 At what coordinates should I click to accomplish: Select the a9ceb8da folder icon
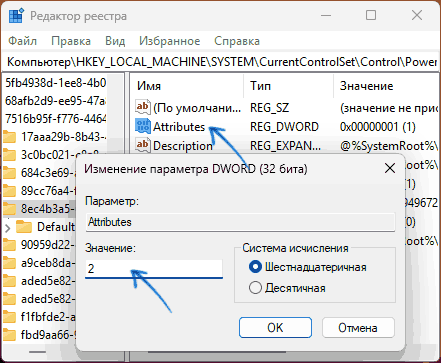tap(10, 263)
